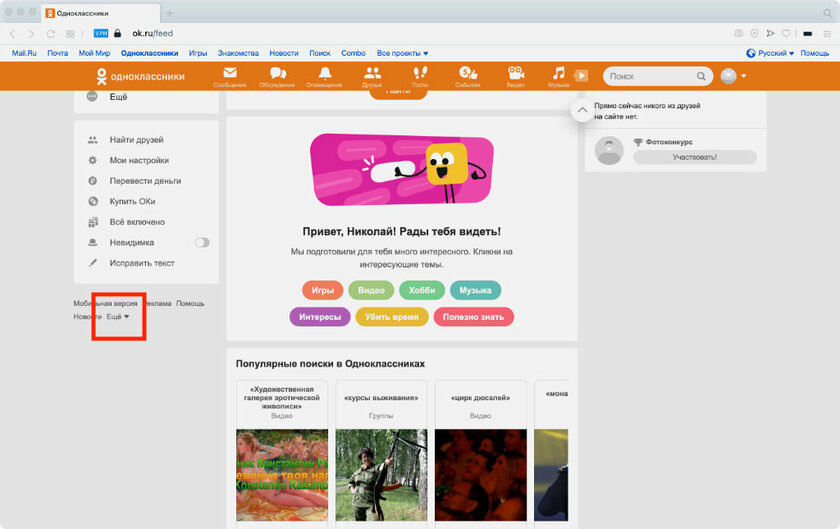Click the browser Back arrow
This screenshot has width=840, height=529.
(x=12, y=33)
